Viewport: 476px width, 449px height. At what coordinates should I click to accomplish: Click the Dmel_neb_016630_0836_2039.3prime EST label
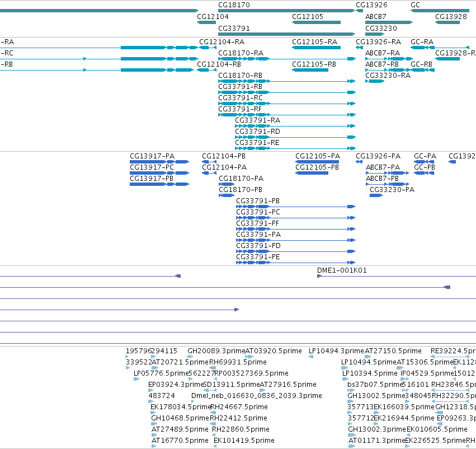click(x=257, y=396)
